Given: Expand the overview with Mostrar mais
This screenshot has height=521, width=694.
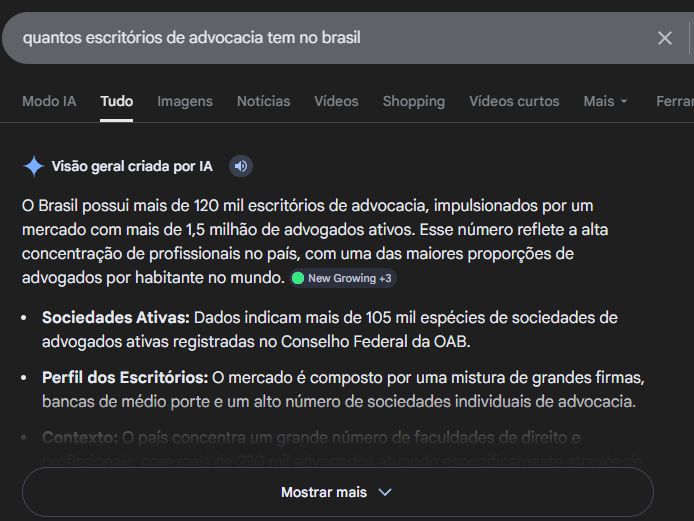Looking at the screenshot, I should tap(338, 492).
